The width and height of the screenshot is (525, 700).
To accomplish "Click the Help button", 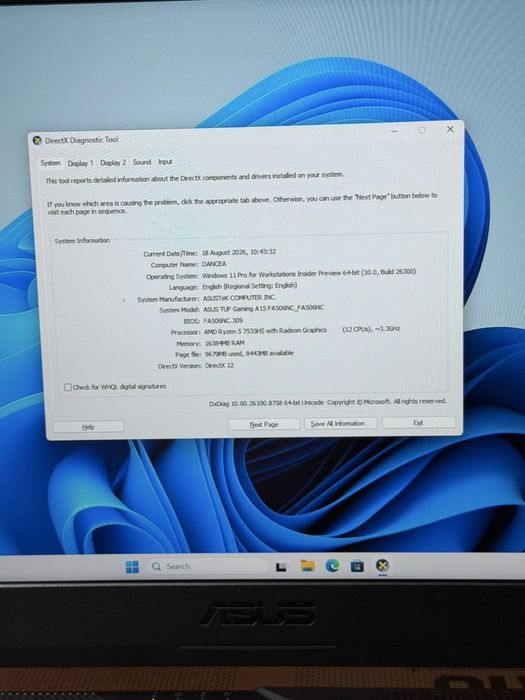I will coord(88,427).
